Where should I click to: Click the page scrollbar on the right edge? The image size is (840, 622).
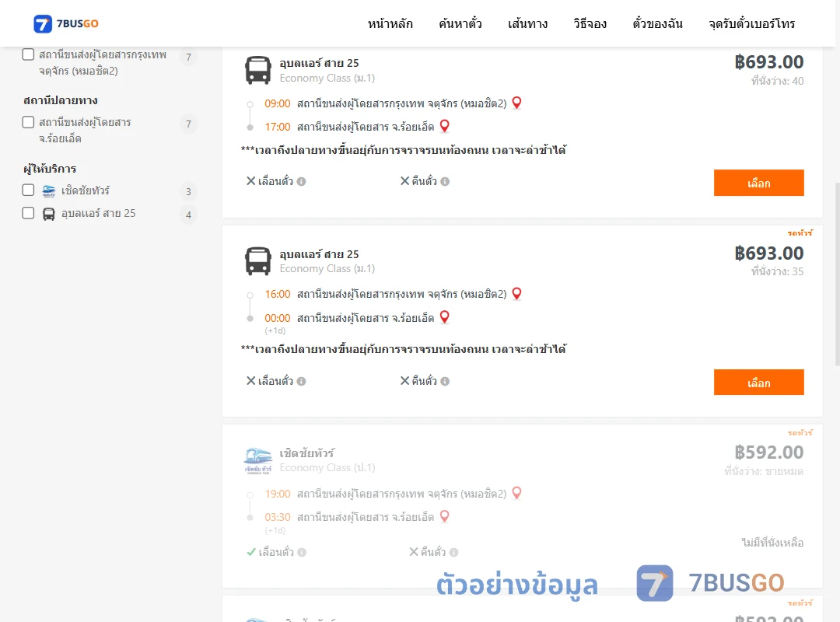[x=838, y=274]
